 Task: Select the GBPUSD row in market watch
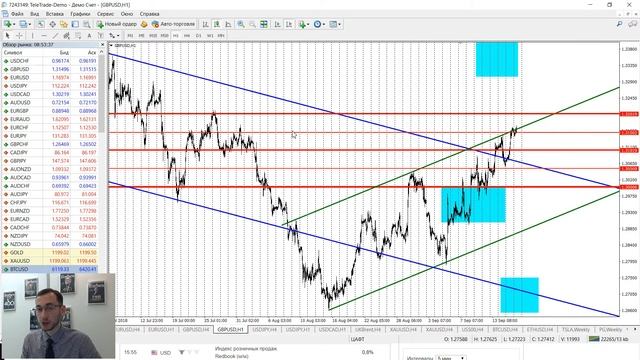click(50, 69)
